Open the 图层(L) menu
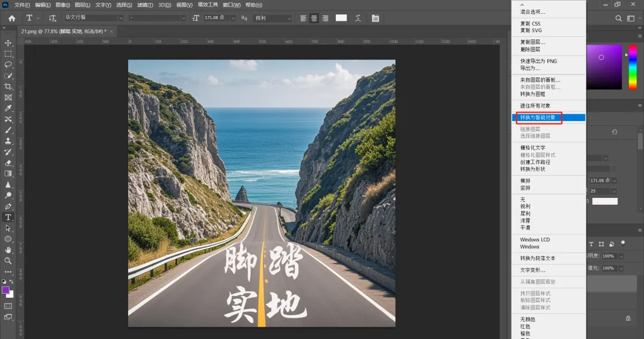644x339 pixels. (x=82, y=5)
